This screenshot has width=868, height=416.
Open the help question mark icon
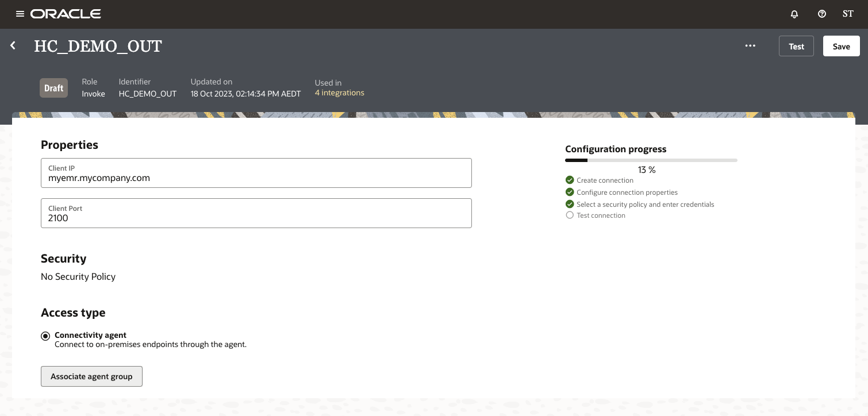coord(821,14)
